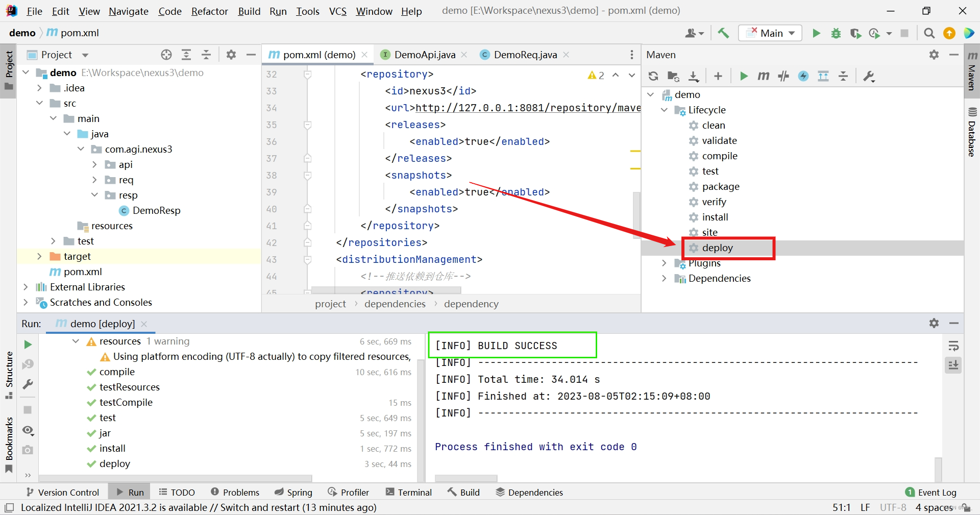Hide the Project tool window

(251, 55)
